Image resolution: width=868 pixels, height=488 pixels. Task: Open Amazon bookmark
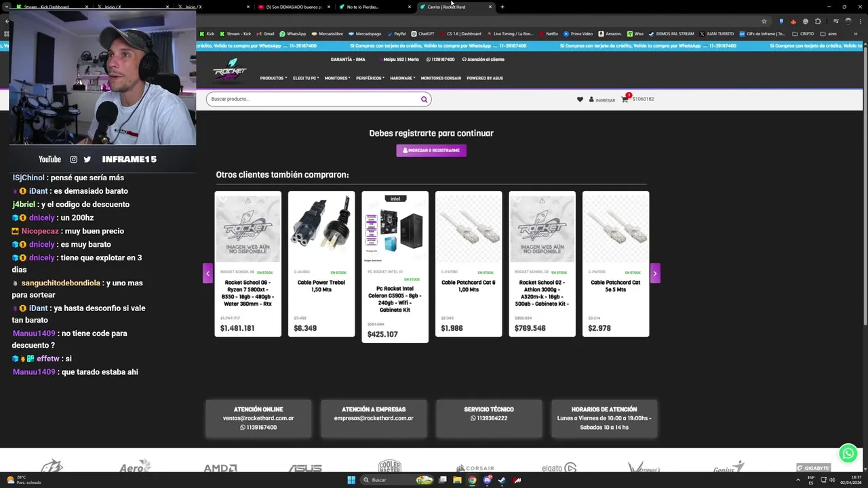[610, 33]
